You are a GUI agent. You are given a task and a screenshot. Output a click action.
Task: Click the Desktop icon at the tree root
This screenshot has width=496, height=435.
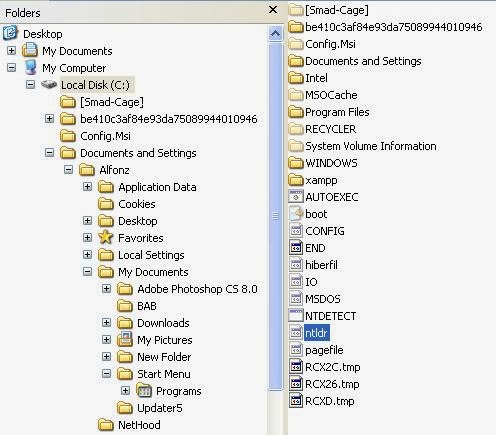[11, 33]
